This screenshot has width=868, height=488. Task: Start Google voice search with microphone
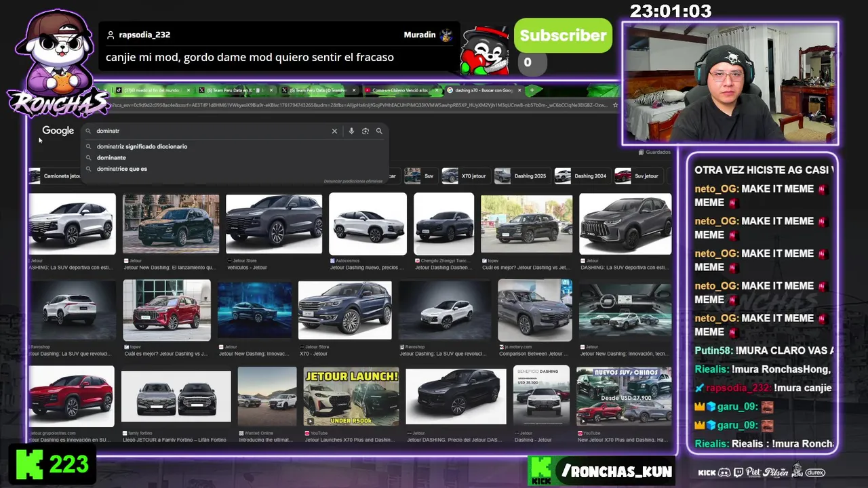pos(351,131)
